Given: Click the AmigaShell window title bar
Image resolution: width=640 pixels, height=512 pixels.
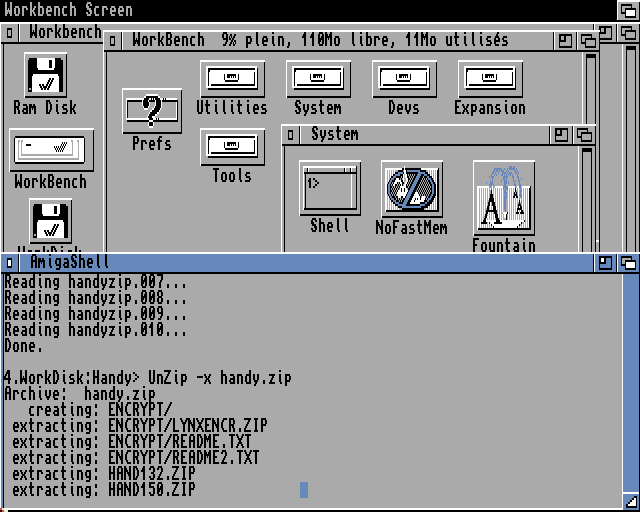Looking at the screenshot, I should (300, 262).
